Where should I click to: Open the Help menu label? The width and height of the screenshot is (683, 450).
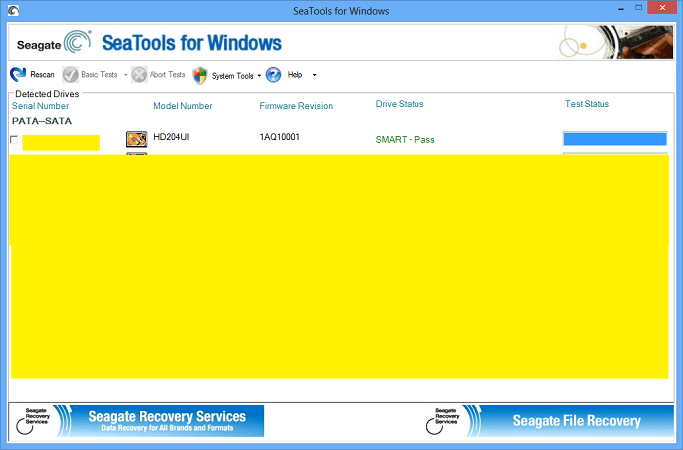pyautogui.click(x=295, y=74)
